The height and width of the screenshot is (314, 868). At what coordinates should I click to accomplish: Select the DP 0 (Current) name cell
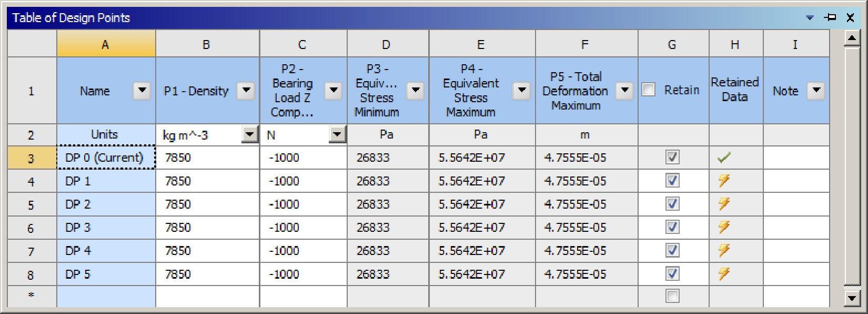(x=105, y=158)
